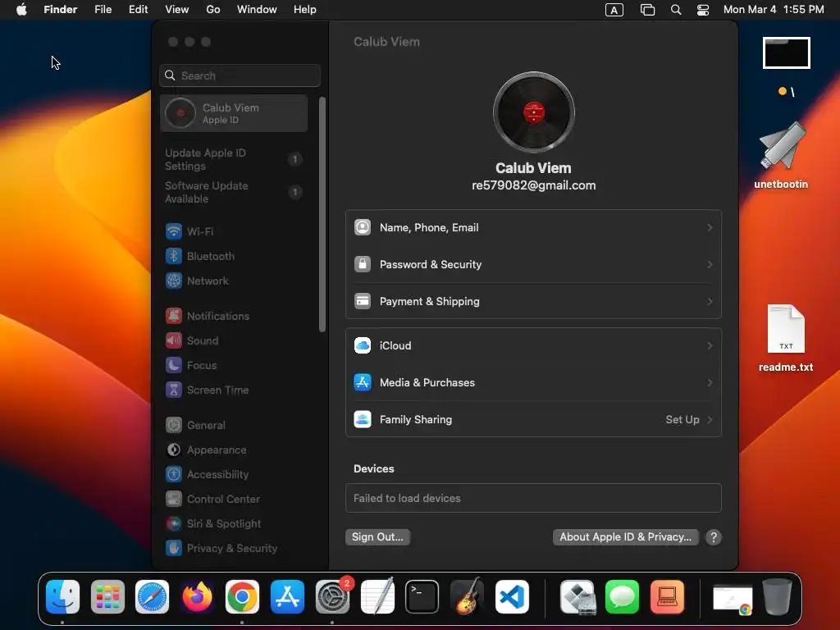Click the vinyl record profile picture
This screenshot has height=630, width=840.
coord(533,112)
